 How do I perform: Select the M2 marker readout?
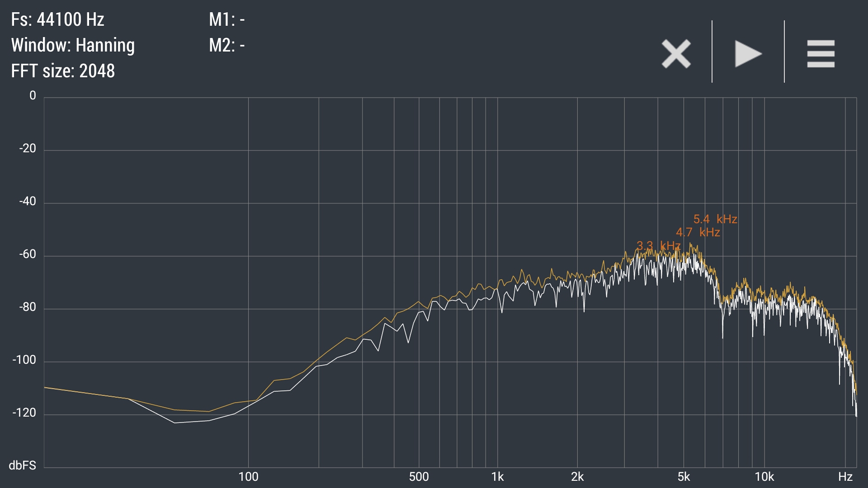226,45
